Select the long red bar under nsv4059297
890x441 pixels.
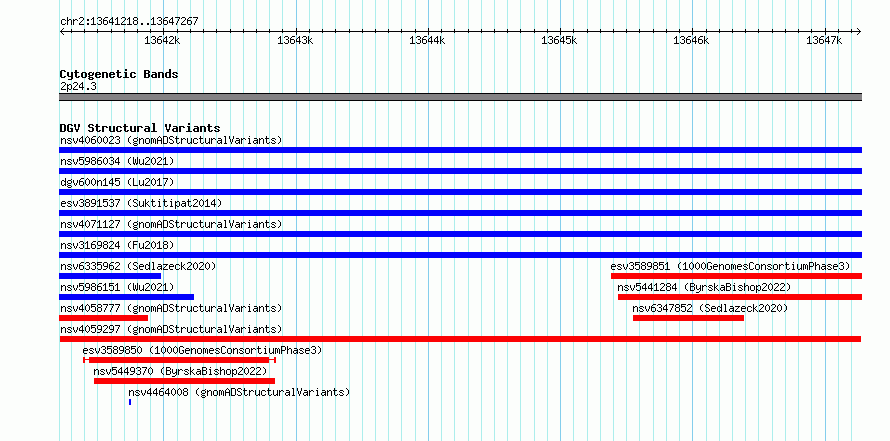pyautogui.click(x=460, y=339)
